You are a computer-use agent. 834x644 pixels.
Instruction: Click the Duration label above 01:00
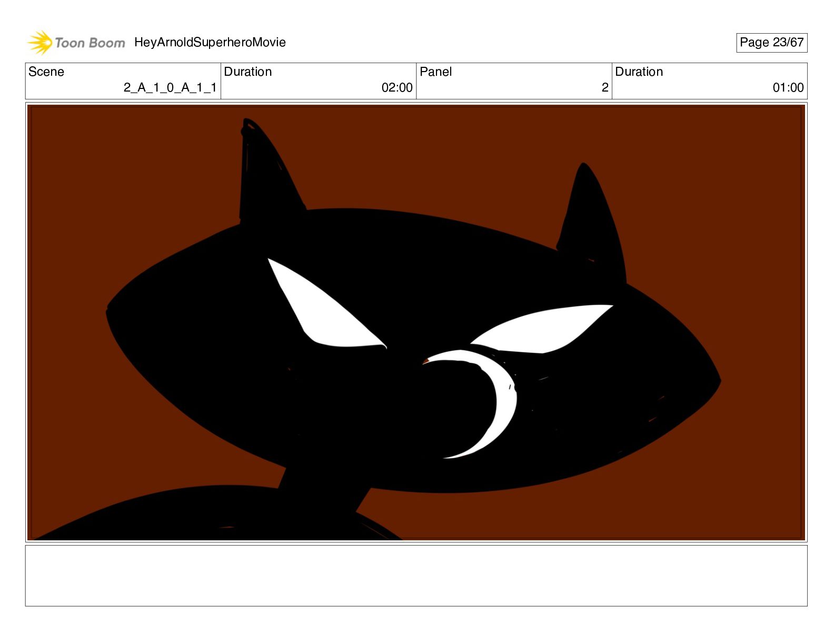pos(639,72)
